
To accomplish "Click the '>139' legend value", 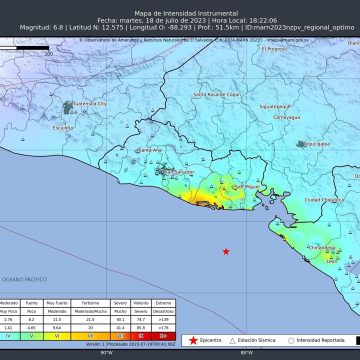I will (163, 319).
